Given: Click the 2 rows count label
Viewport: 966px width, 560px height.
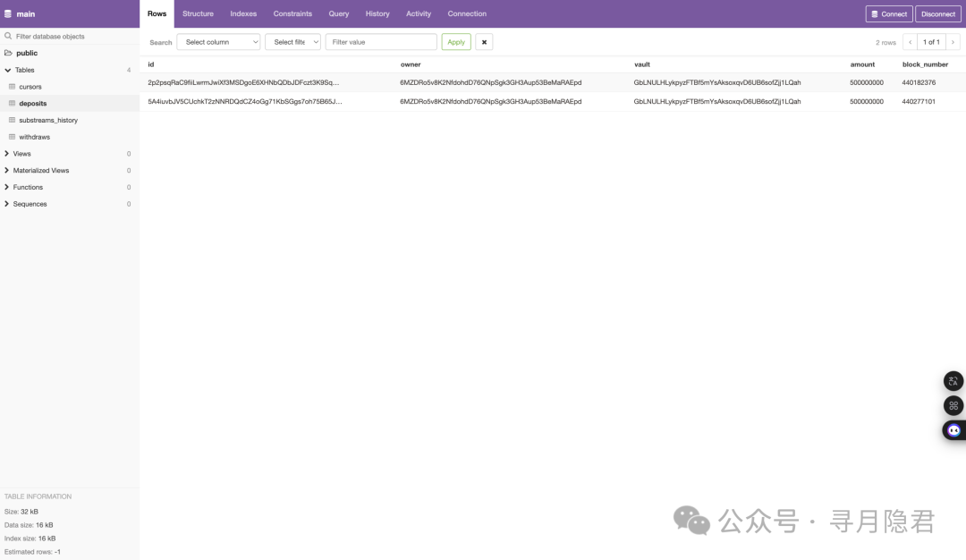Looking at the screenshot, I should [885, 43].
